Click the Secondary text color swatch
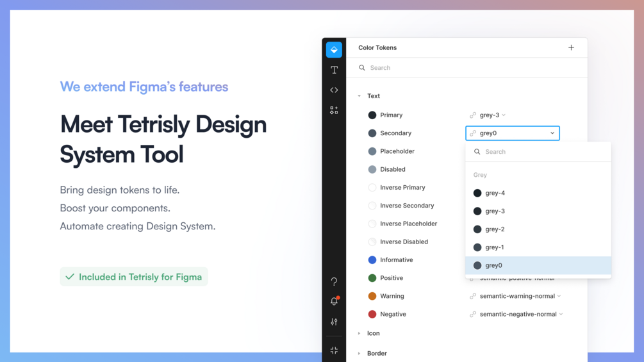The image size is (644, 362). 372,133
